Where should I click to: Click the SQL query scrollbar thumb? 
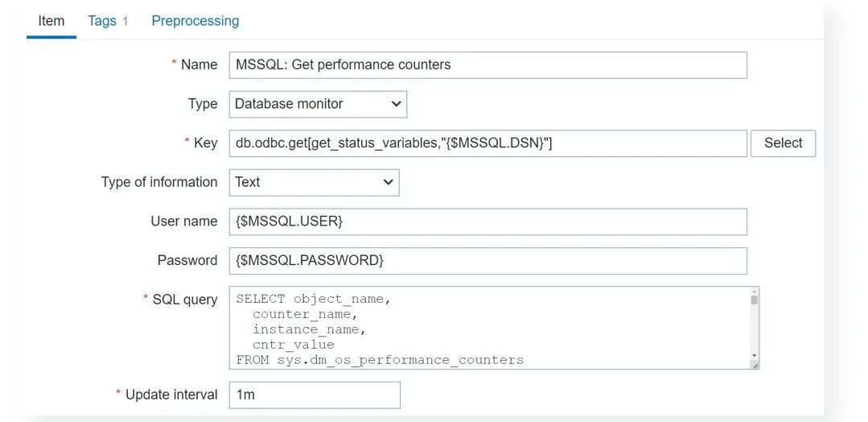pyautogui.click(x=755, y=300)
